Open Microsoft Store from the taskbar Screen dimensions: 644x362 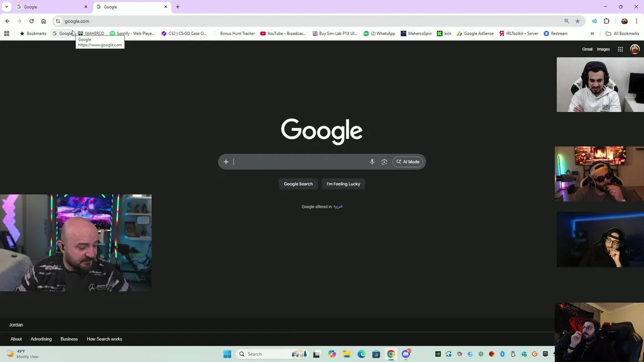pos(376,354)
